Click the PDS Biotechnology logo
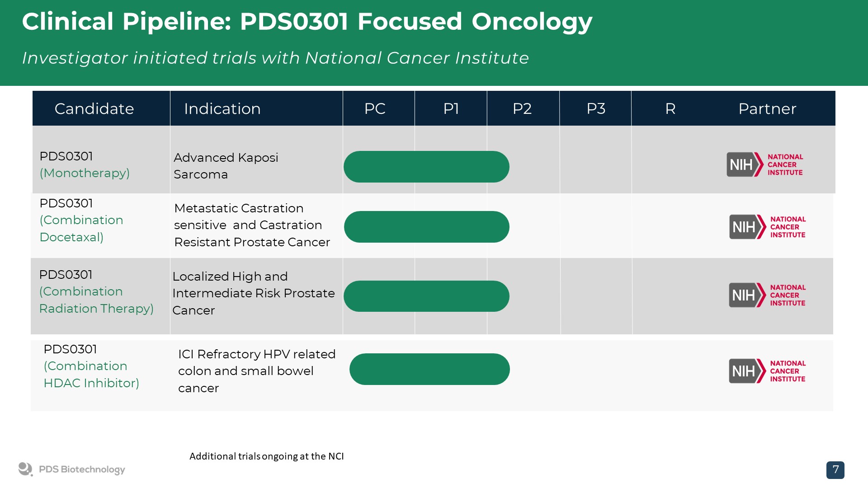The image size is (868, 488). point(71,469)
